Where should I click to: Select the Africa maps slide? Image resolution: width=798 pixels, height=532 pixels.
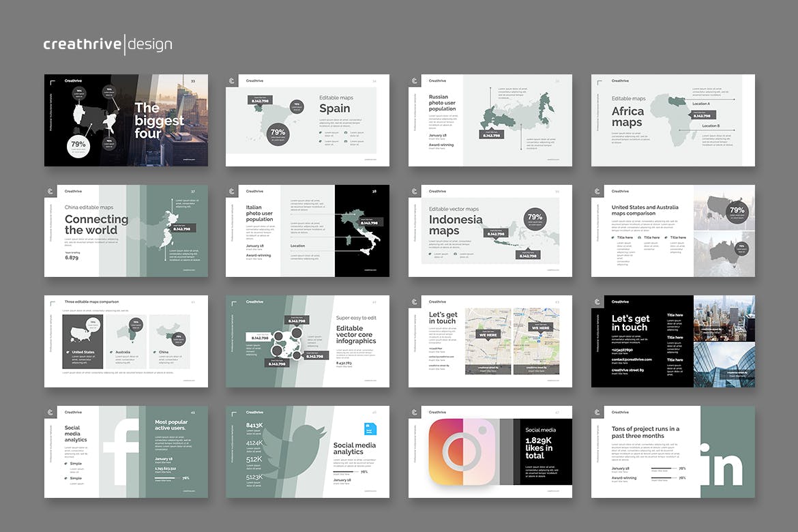tap(673, 120)
